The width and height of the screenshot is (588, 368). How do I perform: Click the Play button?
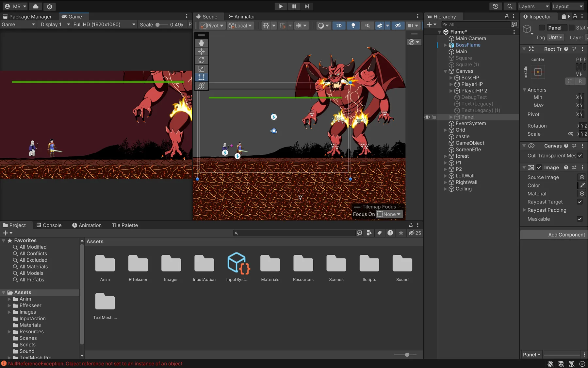point(281,6)
